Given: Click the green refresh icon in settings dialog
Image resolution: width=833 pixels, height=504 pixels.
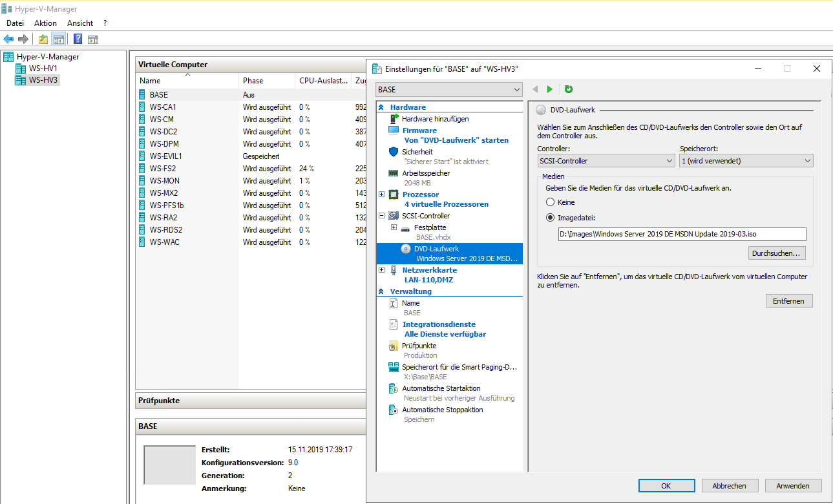Looking at the screenshot, I should pos(569,89).
